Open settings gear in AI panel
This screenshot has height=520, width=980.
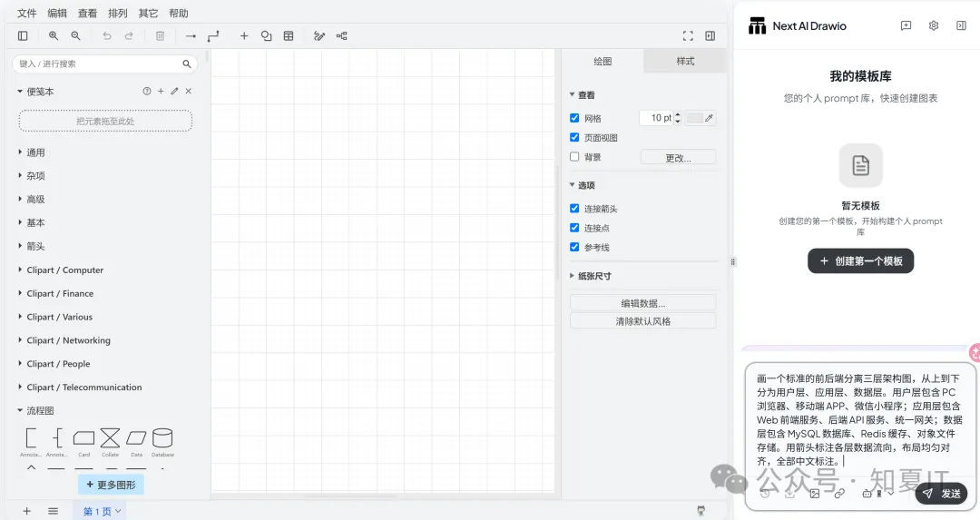click(933, 25)
